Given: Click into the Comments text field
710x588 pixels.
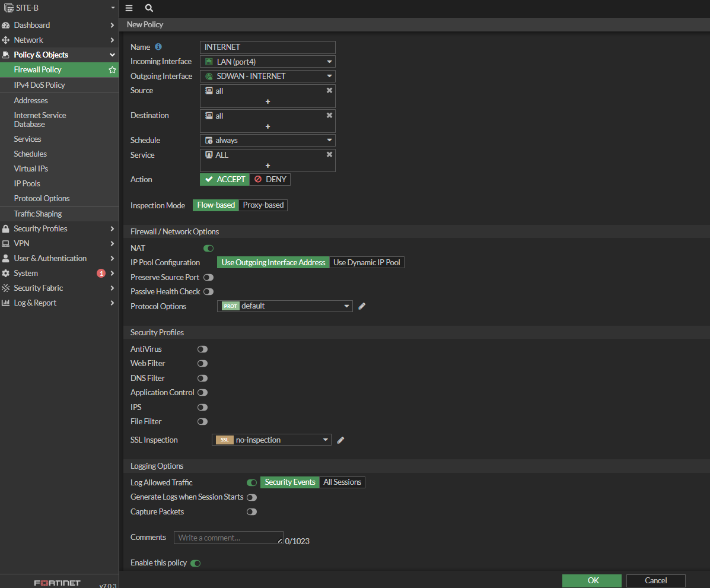Looking at the screenshot, I should click(228, 538).
